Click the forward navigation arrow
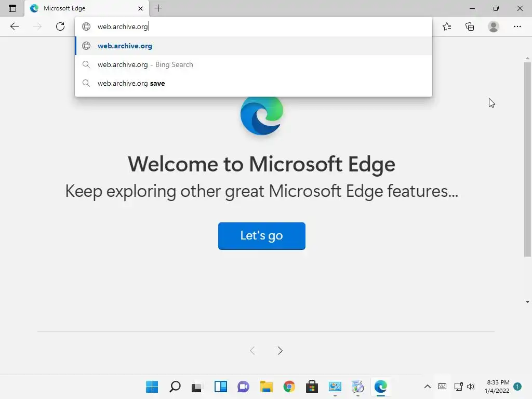Image resolution: width=532 pixels, height=399 pixels. [37, 26]
